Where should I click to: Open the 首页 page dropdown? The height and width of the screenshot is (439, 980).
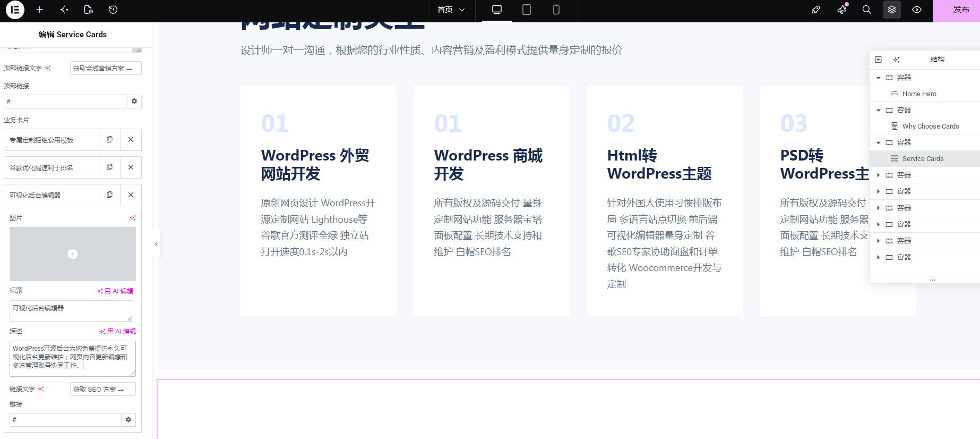coord(451,10)
